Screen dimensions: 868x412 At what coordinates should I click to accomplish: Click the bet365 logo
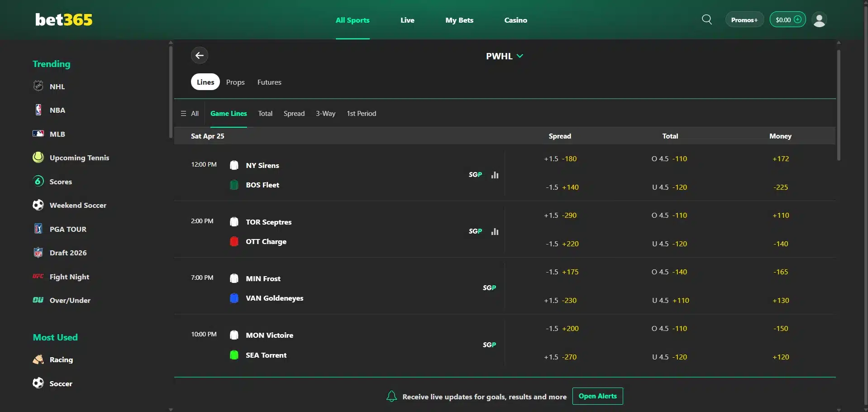pyautogui.click(x=64, y=19)
